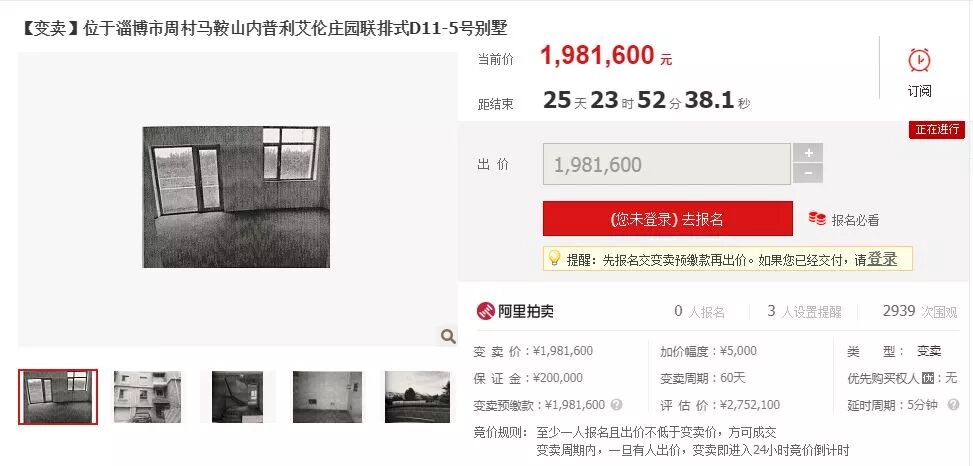Increase bid with the plus button

[x=808, y=153]
